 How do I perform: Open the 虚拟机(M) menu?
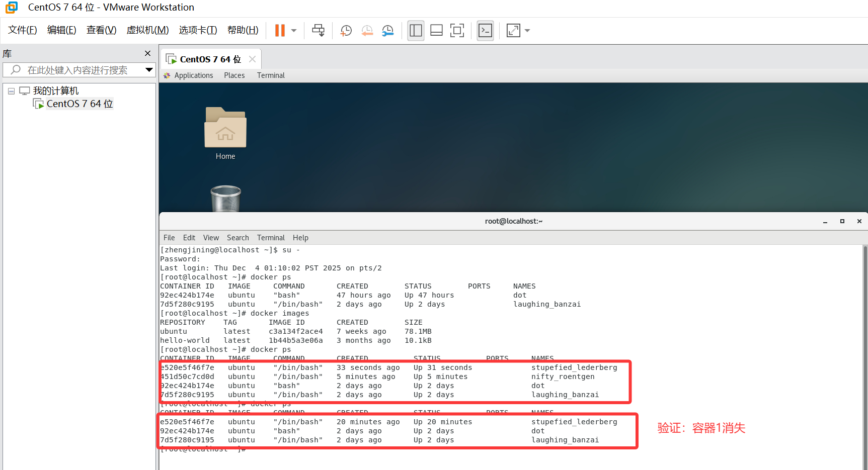(x=147, y=30)
